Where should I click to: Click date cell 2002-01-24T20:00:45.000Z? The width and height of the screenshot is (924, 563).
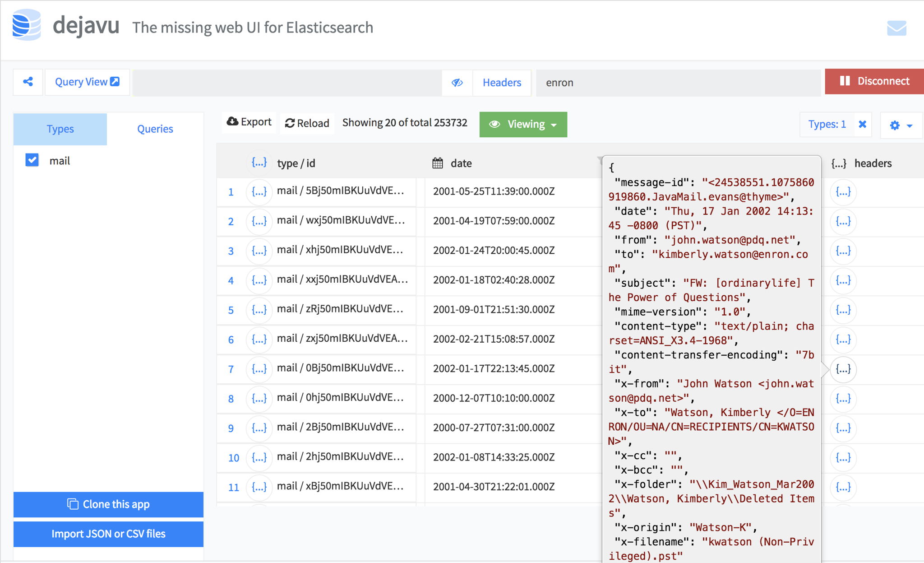pyautogui.click(x=494, y=251)
